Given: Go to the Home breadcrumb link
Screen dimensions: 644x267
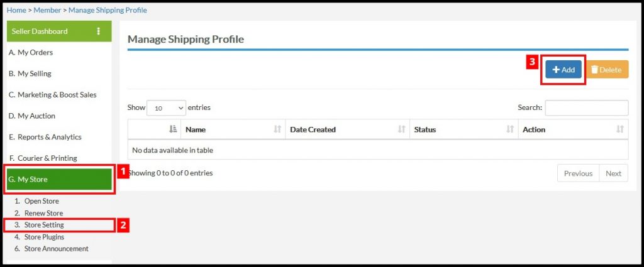Looking at the screenshot, I should click(16, 10).
